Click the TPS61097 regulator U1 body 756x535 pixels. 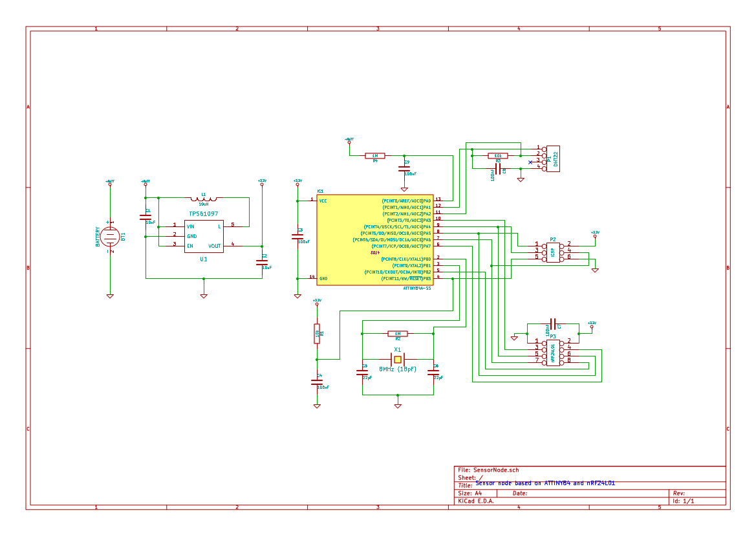pos(204,236)
